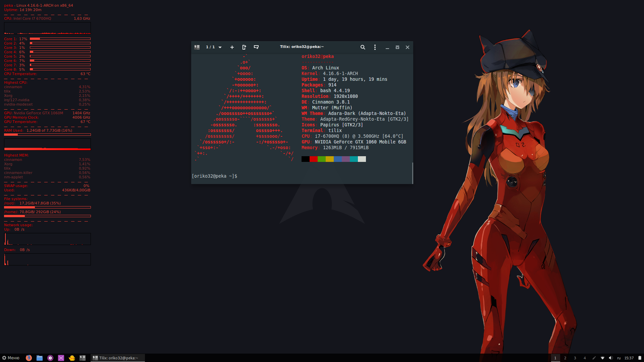Screen dimensions: 644x362
Task: Launch the purple media player icon
Action: click(x=50, y=358)
